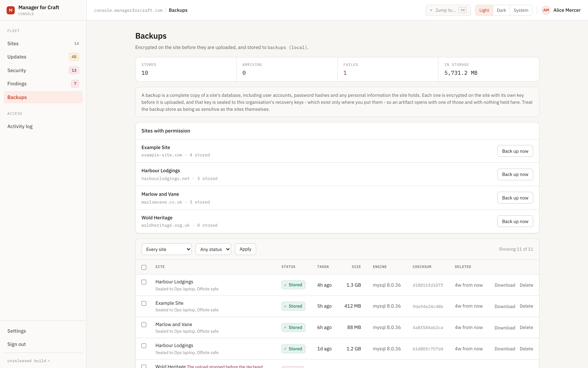The height and width of the screenshot is (368, 588).
Task: Click checksum 4a8f584ab2ca
Action: pyautogui.click(x=428, y=328)
